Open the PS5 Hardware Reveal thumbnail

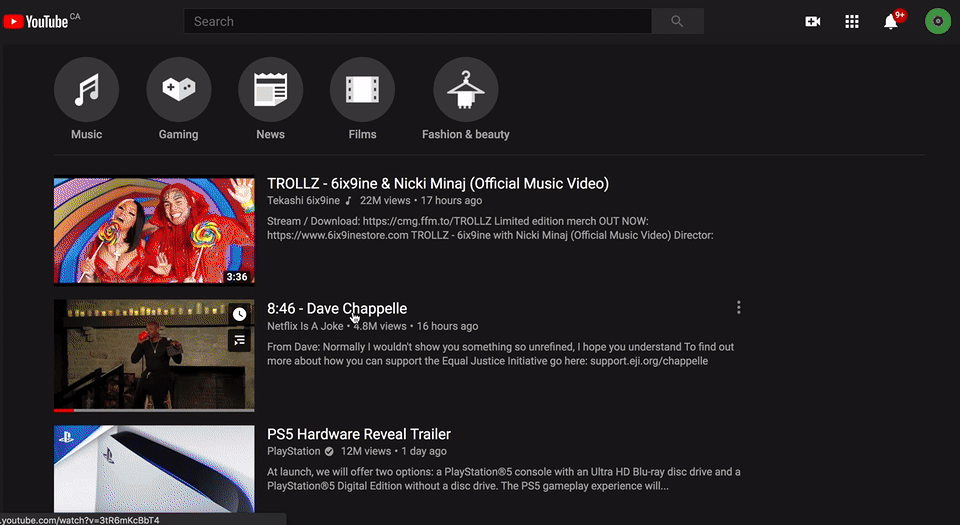coord(154,469)
